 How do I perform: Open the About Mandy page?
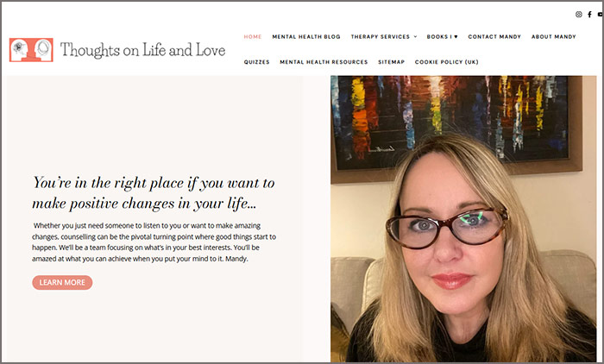coord(554,36)
